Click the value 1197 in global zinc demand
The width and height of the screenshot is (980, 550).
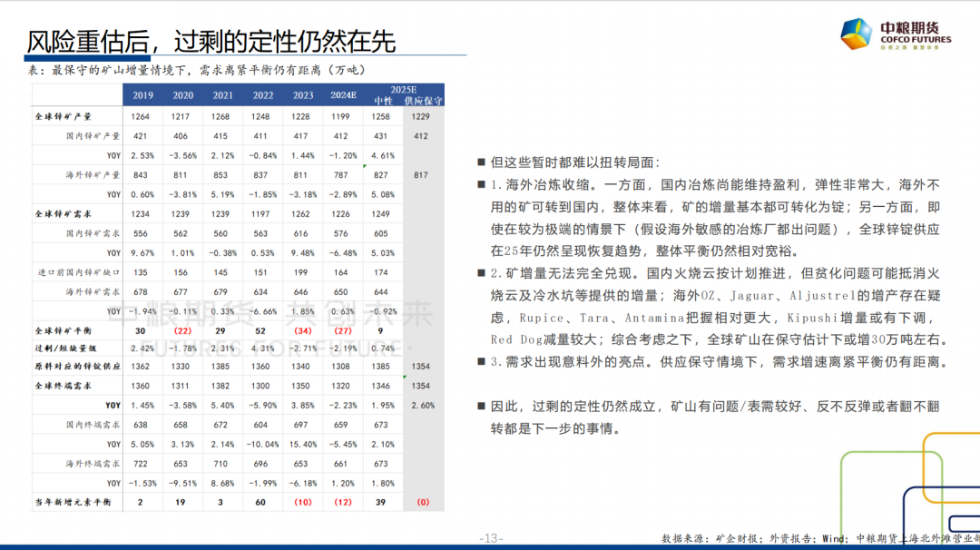[x=260, y=214]
